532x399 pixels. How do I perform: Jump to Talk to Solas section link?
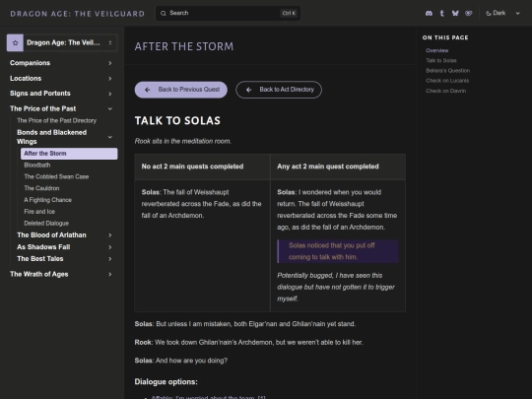pyautogui.click(x=441, y=60)
